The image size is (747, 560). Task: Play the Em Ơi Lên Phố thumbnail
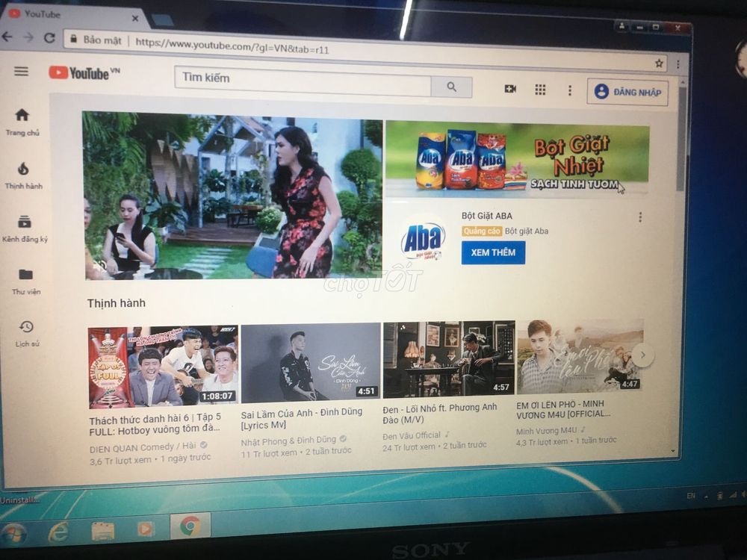click(x=580, y=355)
